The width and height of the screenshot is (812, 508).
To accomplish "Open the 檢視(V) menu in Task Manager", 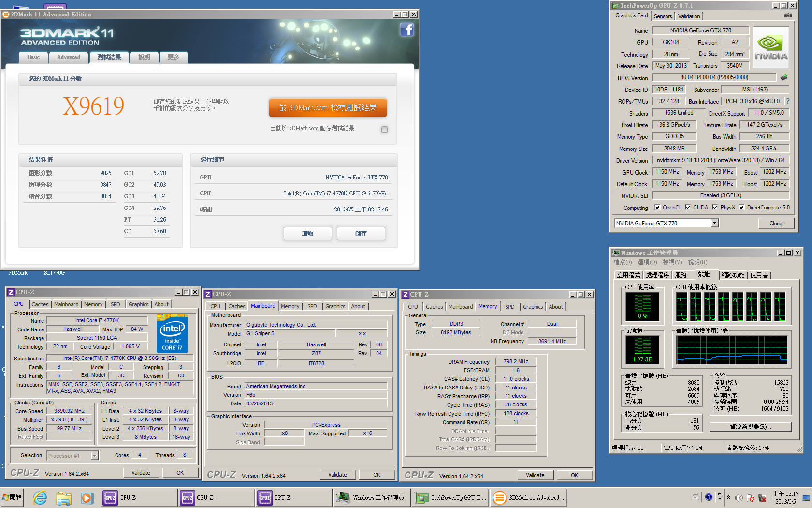I will (x=672, y=262).
